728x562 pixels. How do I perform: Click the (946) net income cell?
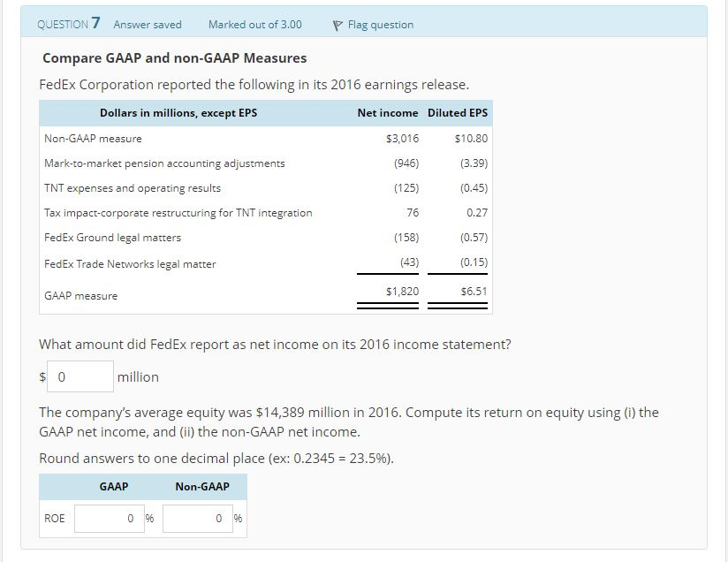406,163
